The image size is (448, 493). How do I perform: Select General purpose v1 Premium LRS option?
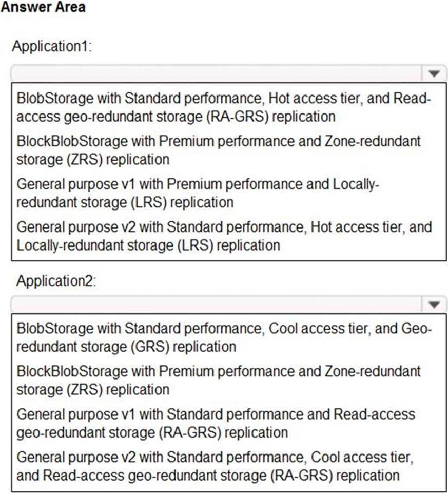tap(198, 194)
